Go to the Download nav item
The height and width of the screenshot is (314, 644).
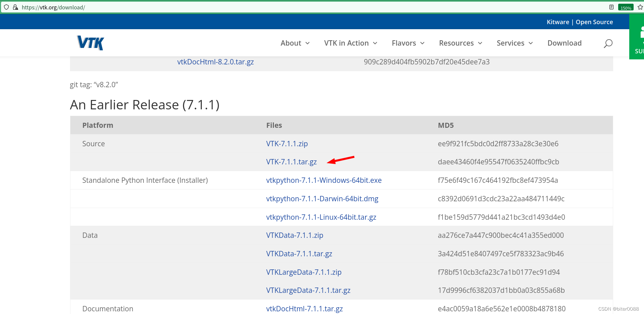(565, 43)
